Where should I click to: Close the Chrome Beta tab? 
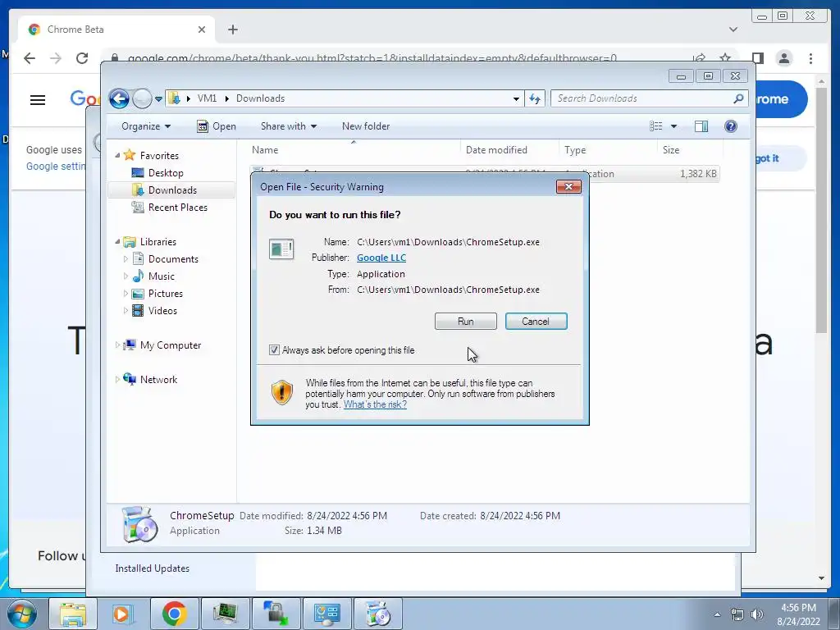[202, 30]
